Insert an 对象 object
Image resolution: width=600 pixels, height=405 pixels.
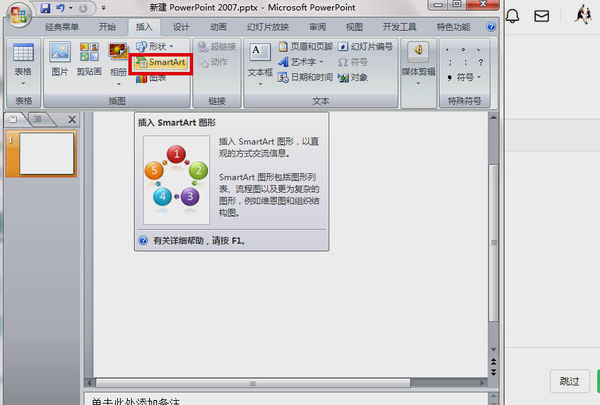pos(353,78)
